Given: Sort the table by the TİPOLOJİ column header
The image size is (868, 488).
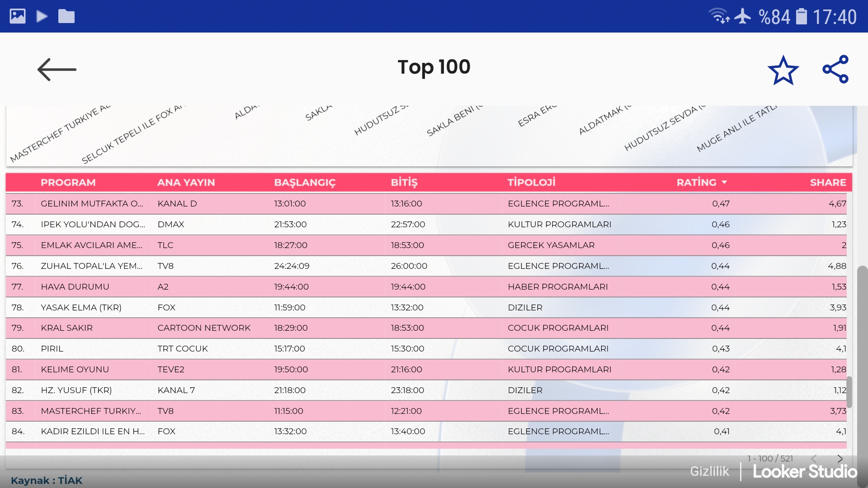Looking at the screenshot, I should tap(531, 182).
